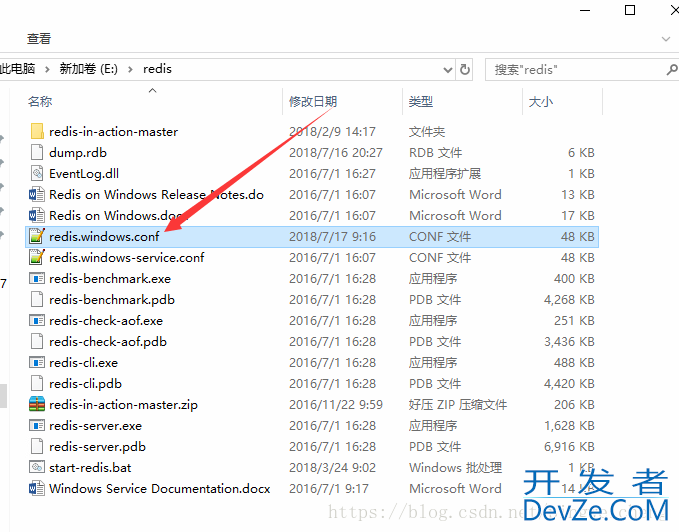Image resolution: width=679 pixels, height=532 pixels.
Task: Select the redis-benchmark.exe application icon
Action: 37,278
